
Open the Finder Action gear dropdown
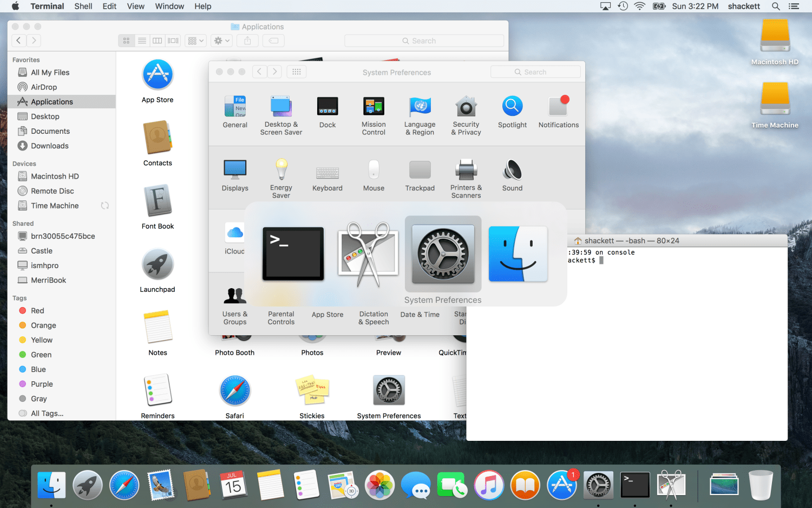(222, 41)
